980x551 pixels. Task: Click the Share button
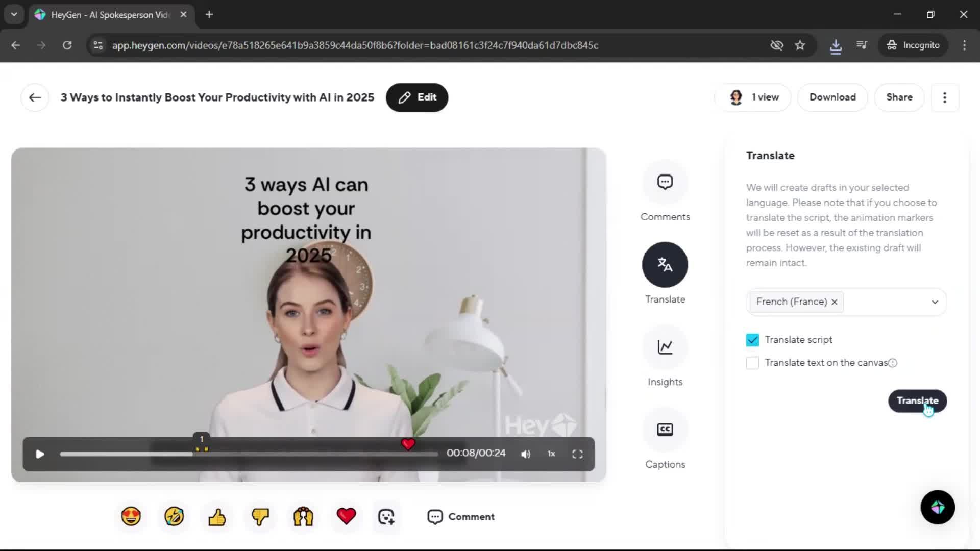(899, 97)
